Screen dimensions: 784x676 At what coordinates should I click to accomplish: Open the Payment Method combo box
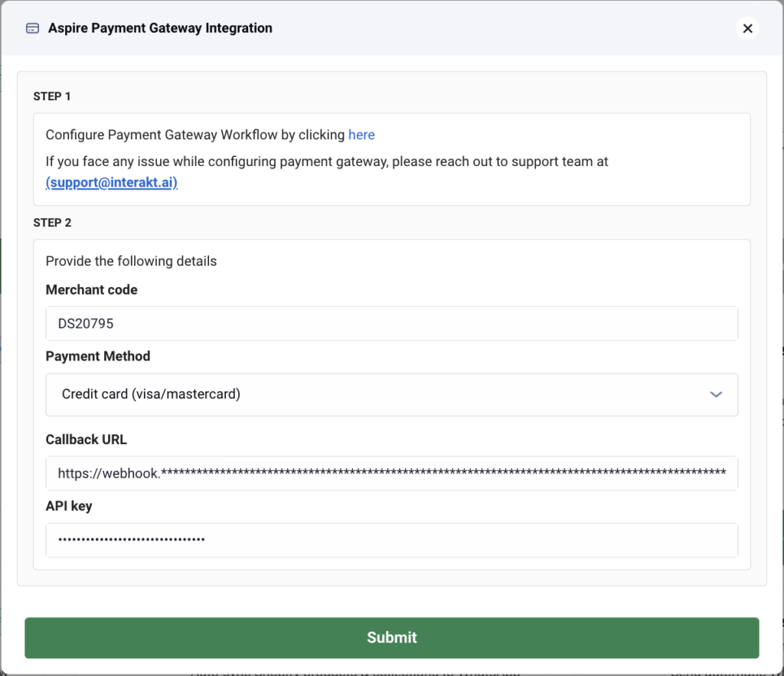point(390,394)
